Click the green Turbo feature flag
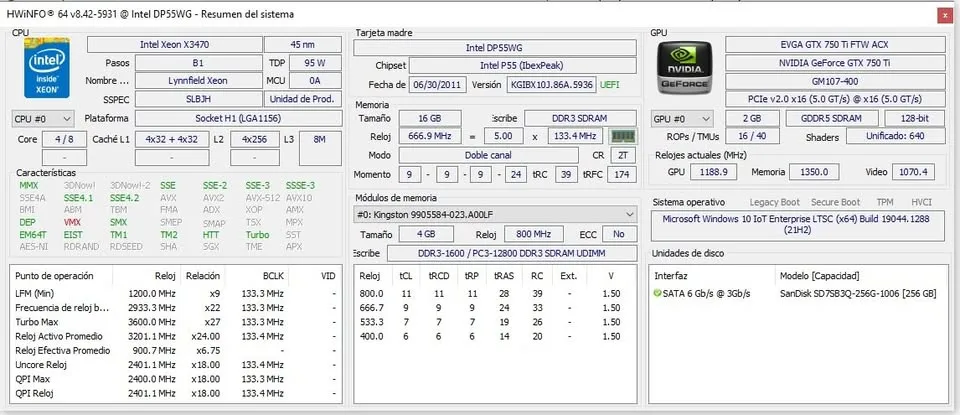This screenshot has width=960, height=415. pos(257,234)
